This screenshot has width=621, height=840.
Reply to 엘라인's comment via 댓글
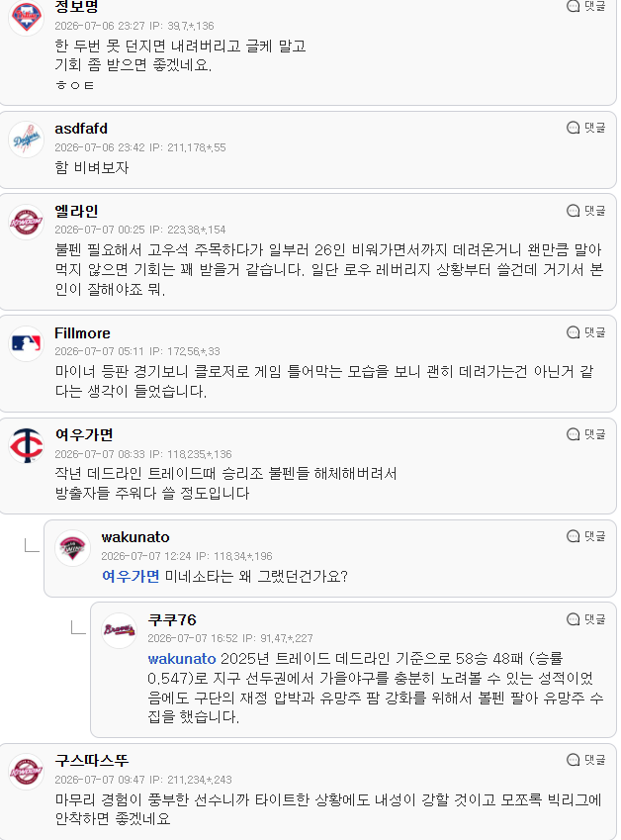586,211
